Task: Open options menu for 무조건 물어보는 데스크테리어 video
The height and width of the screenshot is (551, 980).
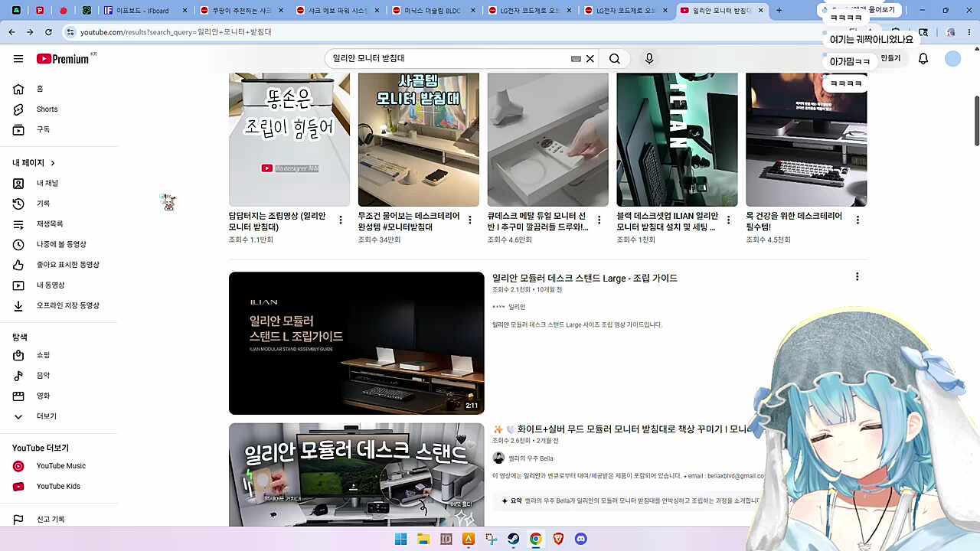Action: pos(469,220)
